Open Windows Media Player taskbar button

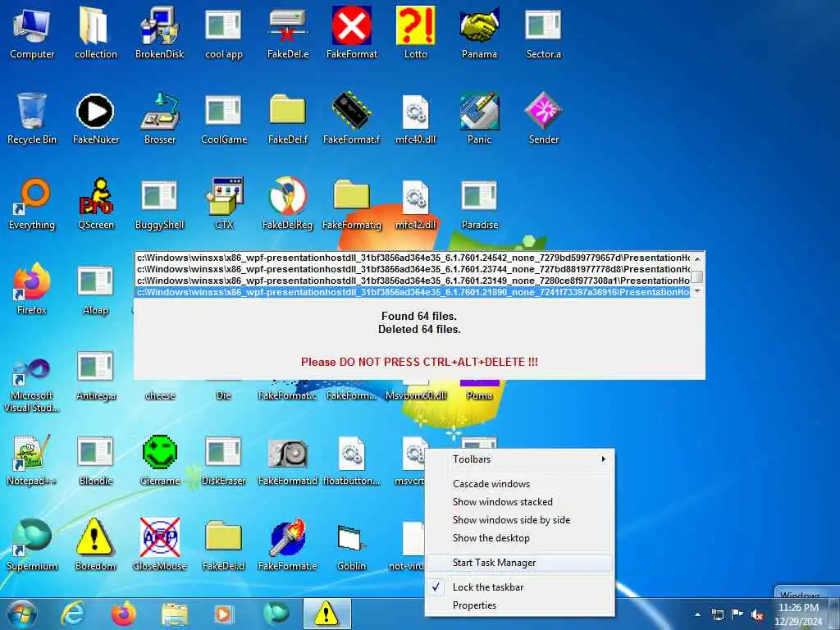click(224, 614)
